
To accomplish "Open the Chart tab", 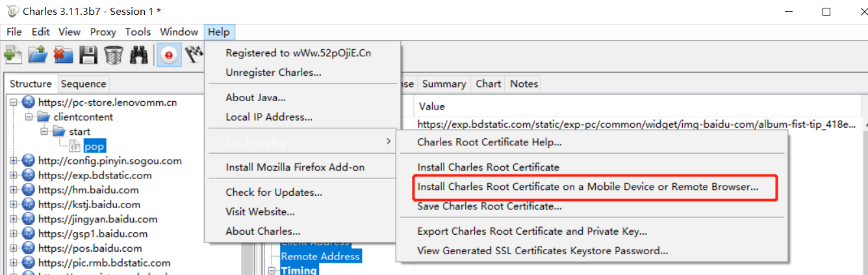I will click(488, 84).
